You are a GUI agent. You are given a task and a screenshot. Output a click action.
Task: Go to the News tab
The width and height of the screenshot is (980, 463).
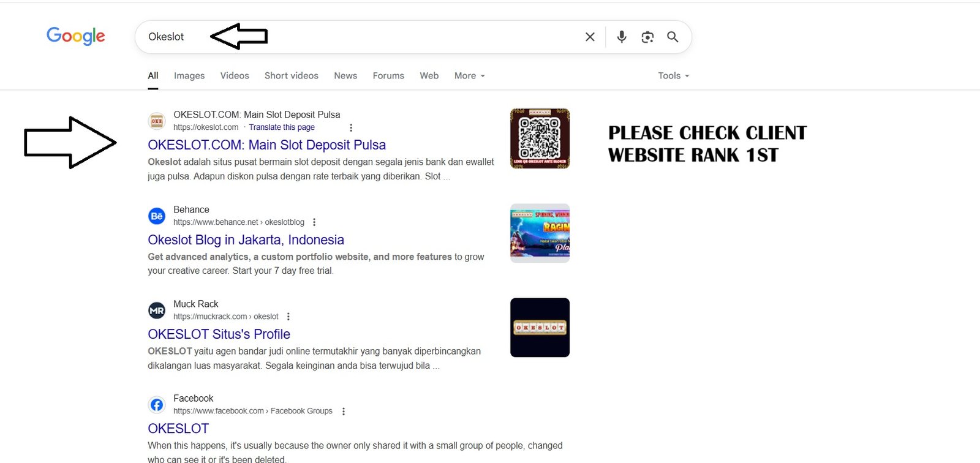pos(345,76)
